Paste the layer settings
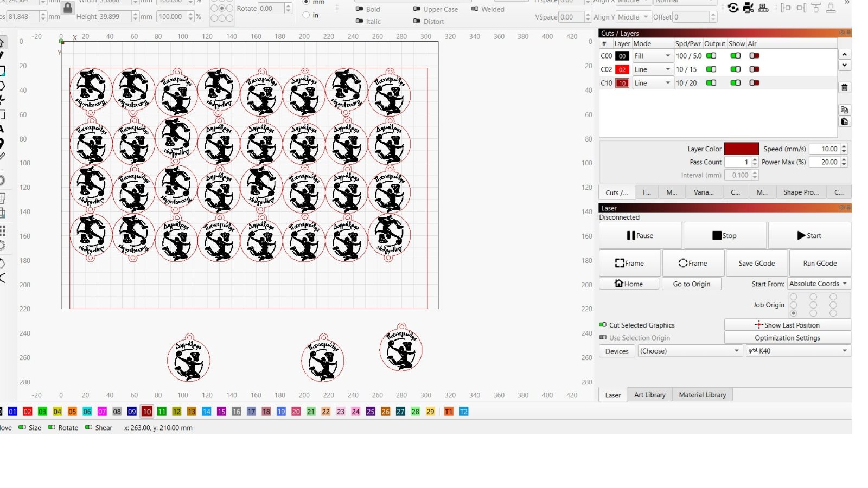The image size is (868, 488). (845, 121)
